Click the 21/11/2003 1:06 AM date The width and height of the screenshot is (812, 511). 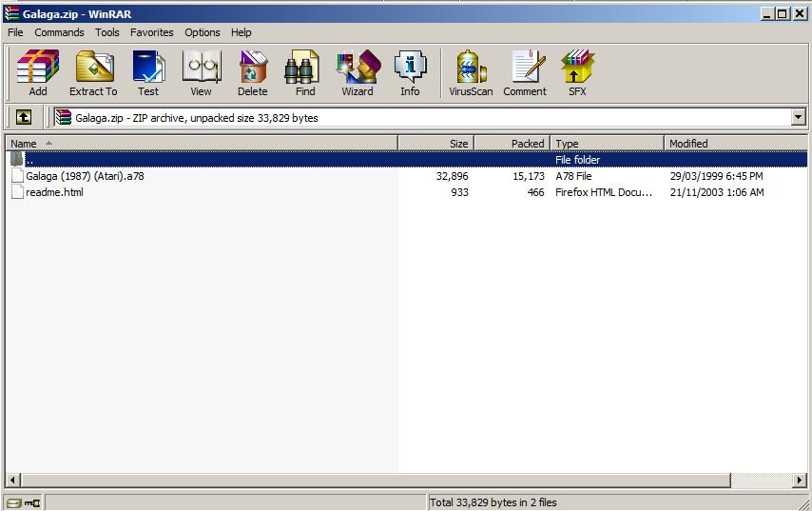tap(717, 192)
